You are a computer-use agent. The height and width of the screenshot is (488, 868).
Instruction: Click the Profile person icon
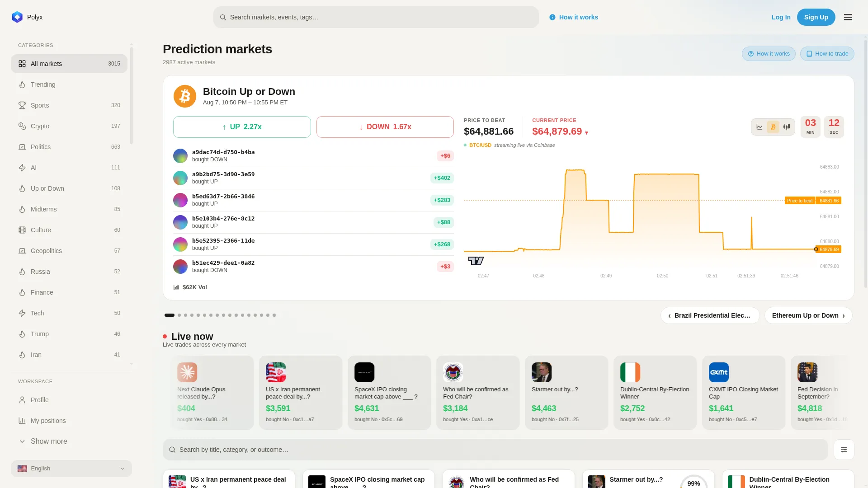[22, 400]
